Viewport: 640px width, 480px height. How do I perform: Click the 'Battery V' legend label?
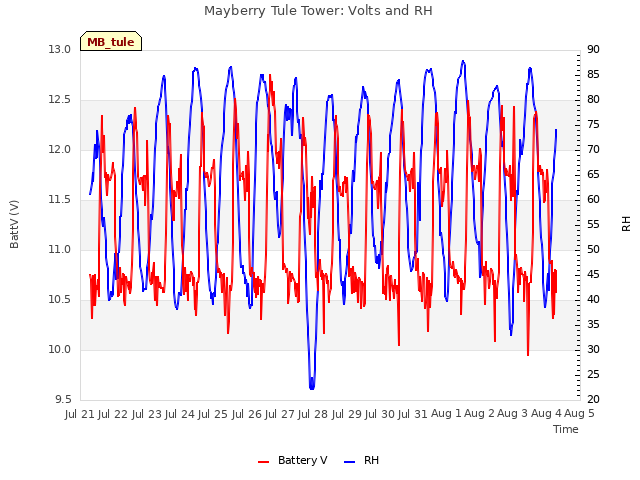click(302, 460)
